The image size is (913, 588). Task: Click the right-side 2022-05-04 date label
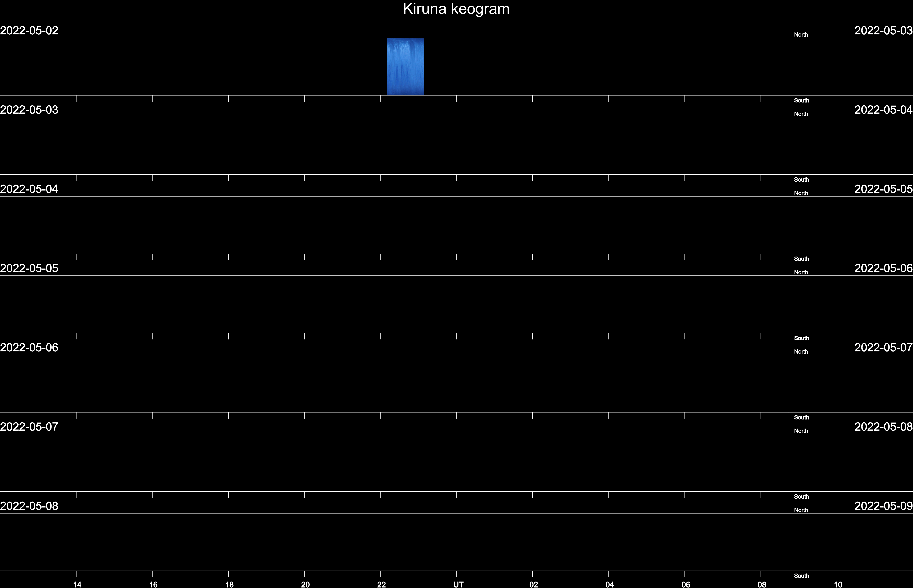(x=884, y=110)
